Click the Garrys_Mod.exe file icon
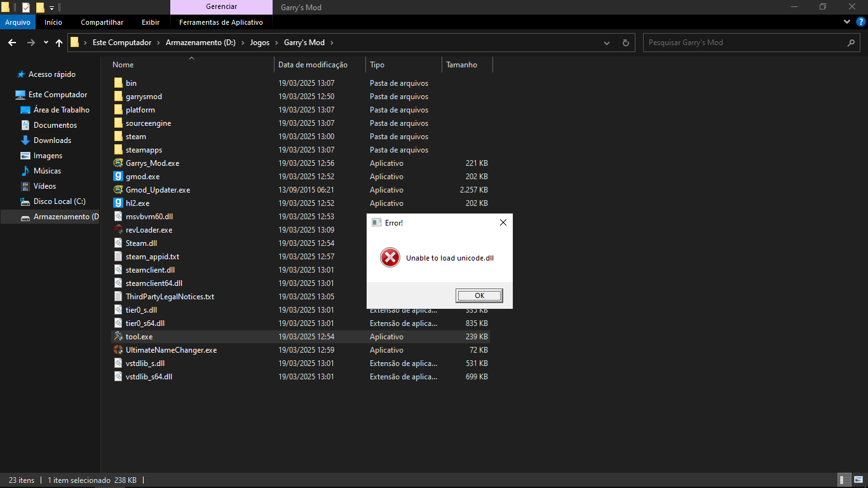The height and width of the screenshot is (488, 868). (118, 163)
